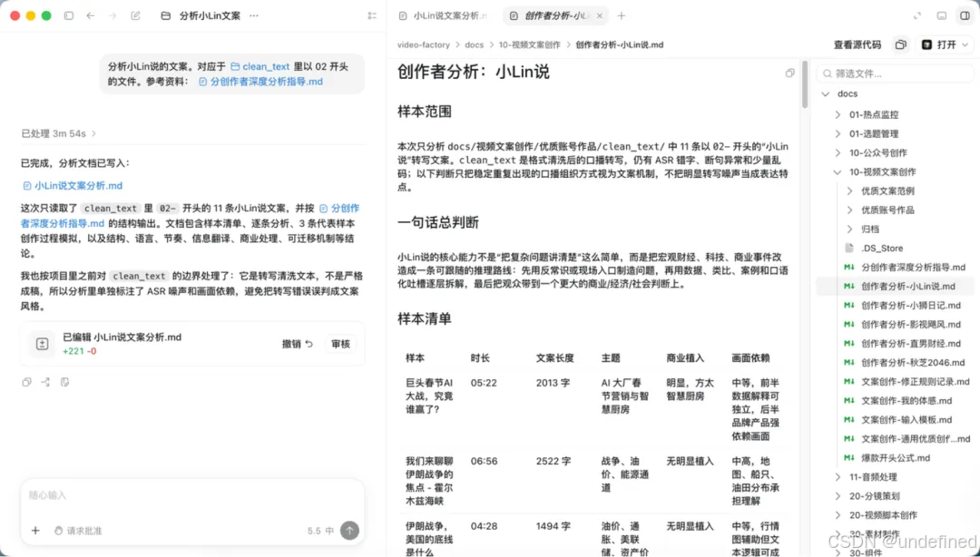Go forward with the right arrow
The image size is (980, 557).
pyautogui.click(x=113, y=15)
